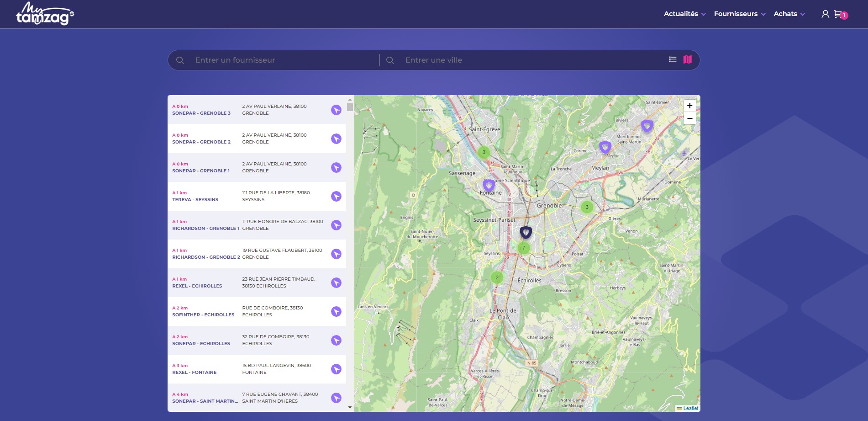Open the Leaflet attribution link

pyautogui.click(x=688, y=408)
